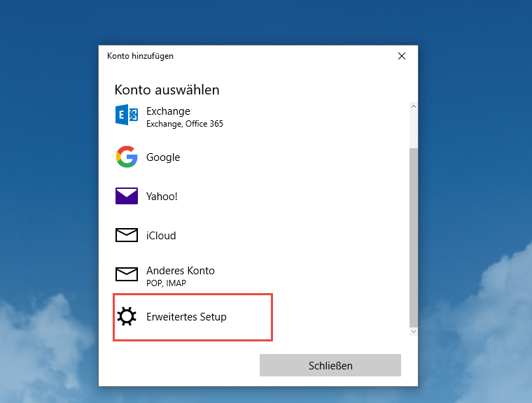Click the purple Yahoo envelope icon
Screen dimensions: 532x403
[x=127, y=197]
